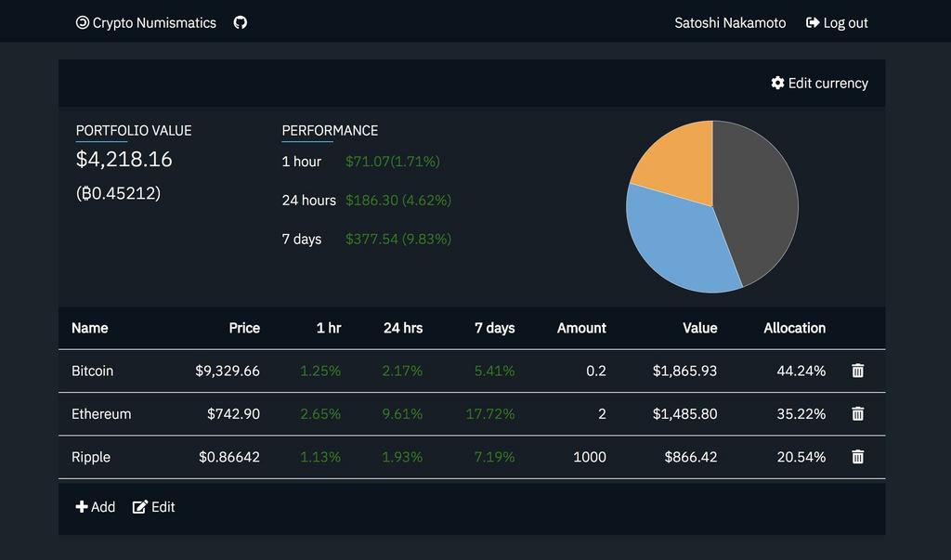Click the pencil icon next to Edit
The image size is (951, 560).
tap(140, 507)
